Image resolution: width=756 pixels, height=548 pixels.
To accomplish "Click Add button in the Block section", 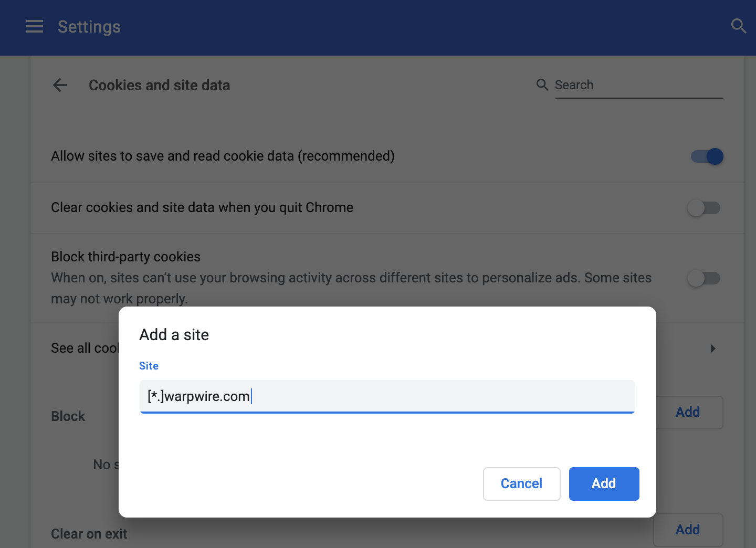I will 688,413.
